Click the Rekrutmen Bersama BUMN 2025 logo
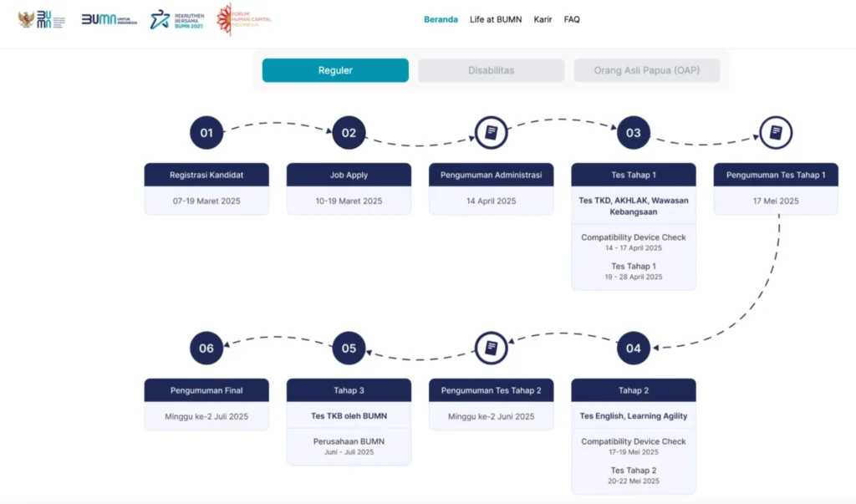 pyautogui.click(x=177, y=20)
